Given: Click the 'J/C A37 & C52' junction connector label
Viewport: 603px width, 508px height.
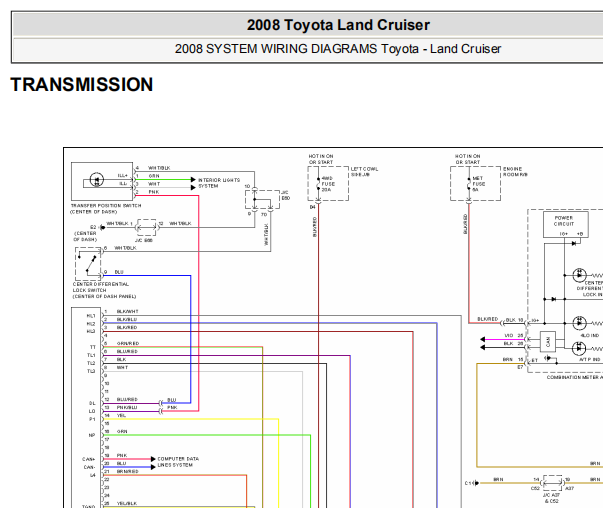Looking at the screenshot, I should [x=551, y=498].
